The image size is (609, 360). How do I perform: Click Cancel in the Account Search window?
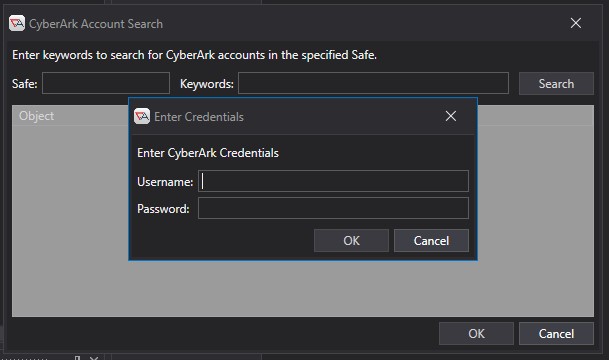pyautogui.click(x=556, y=333)
